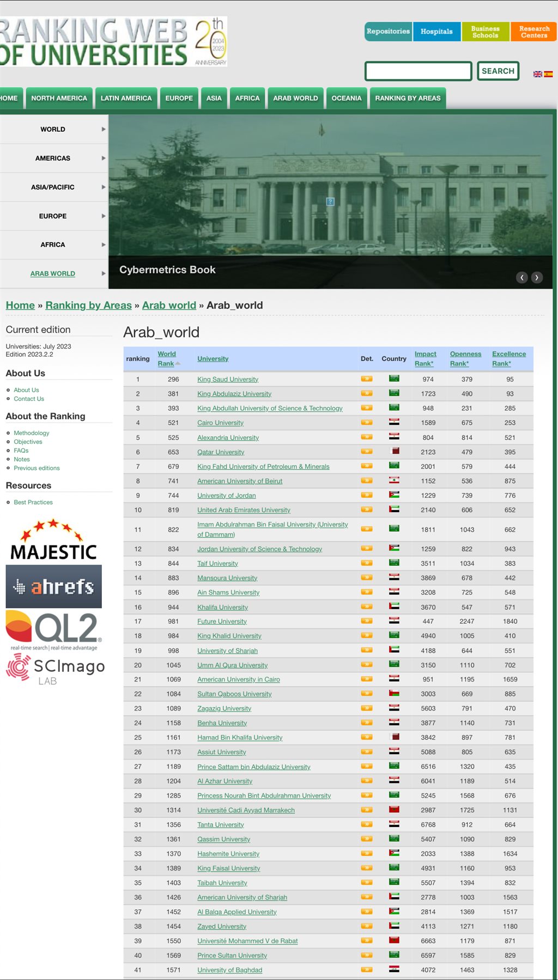Click the Spanish language flag icon
Image resolution: width=558 pixels, height=980 pixels.
[x=548, y=74]
